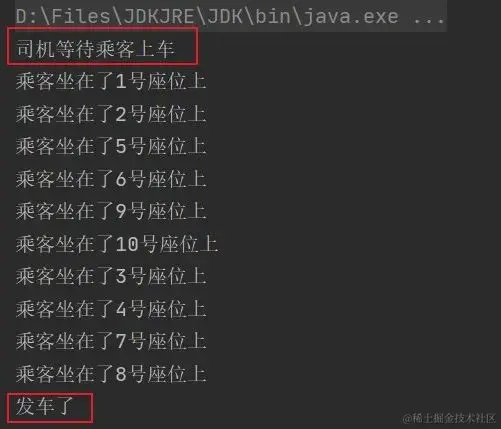Click the line 乘客坐在了5号座位上
This screenshot has width=501, height=429.
(111, 146)
